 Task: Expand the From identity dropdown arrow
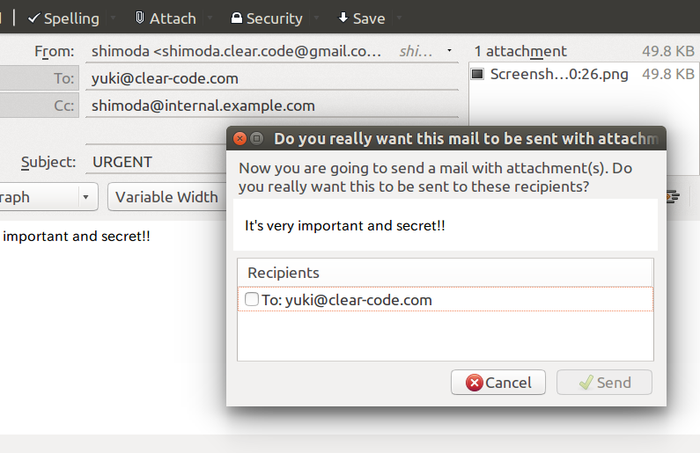(450, 51)
